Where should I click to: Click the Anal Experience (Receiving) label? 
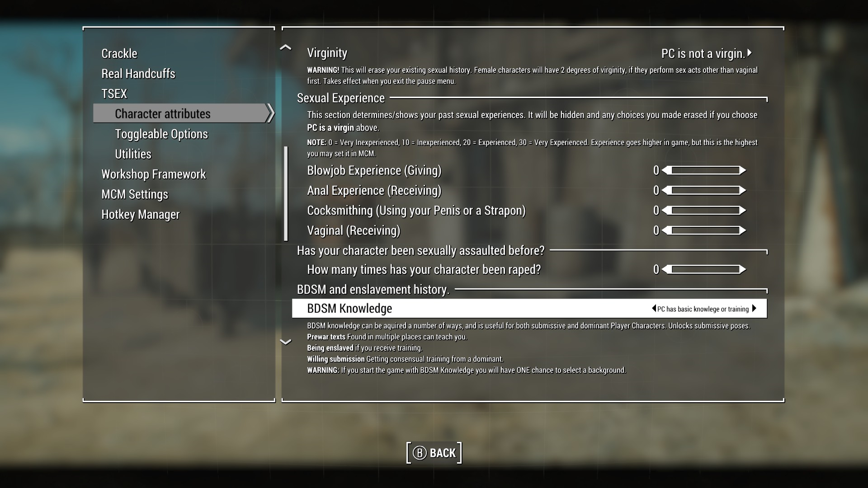point(374,191)
